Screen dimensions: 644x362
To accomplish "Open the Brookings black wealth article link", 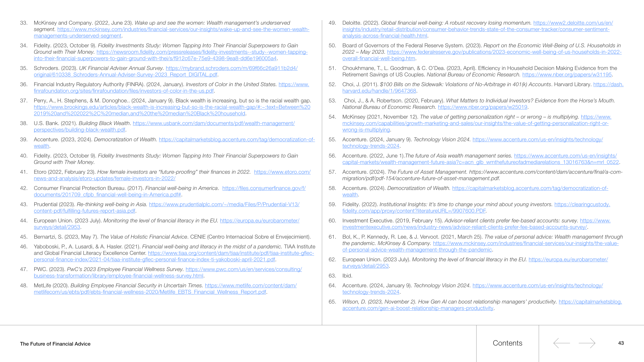I will 172,107.
